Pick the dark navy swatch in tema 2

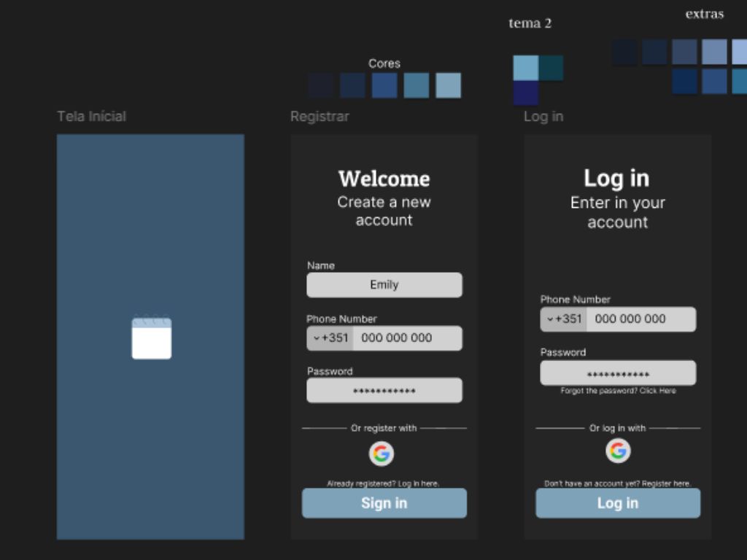click(525, 93)
